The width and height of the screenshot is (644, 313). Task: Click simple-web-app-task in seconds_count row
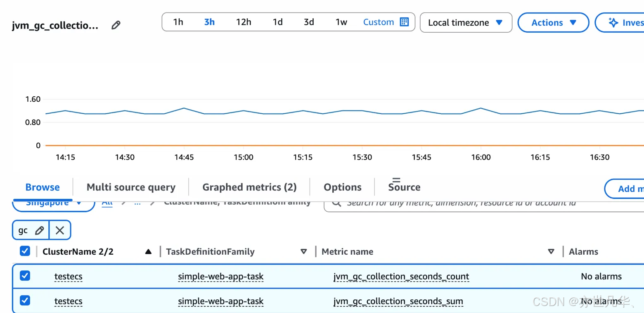220,277
